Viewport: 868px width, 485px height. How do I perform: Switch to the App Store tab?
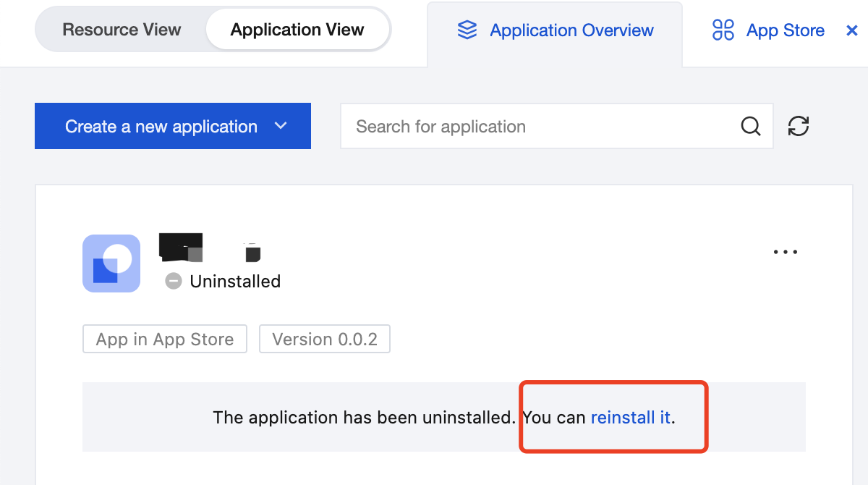pyautogui.click(x=785, y=30)
